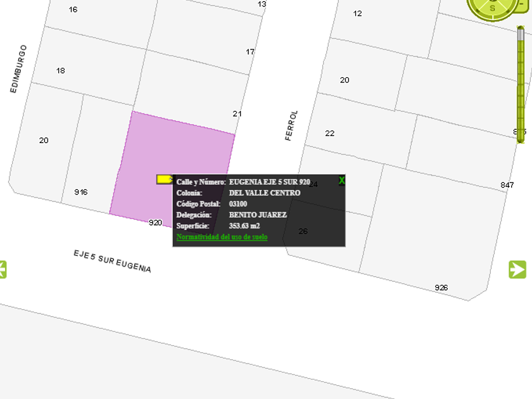Click the minus zoom-out button beside the compass
The height and width of the screenshot is (399, 532).
521,4
